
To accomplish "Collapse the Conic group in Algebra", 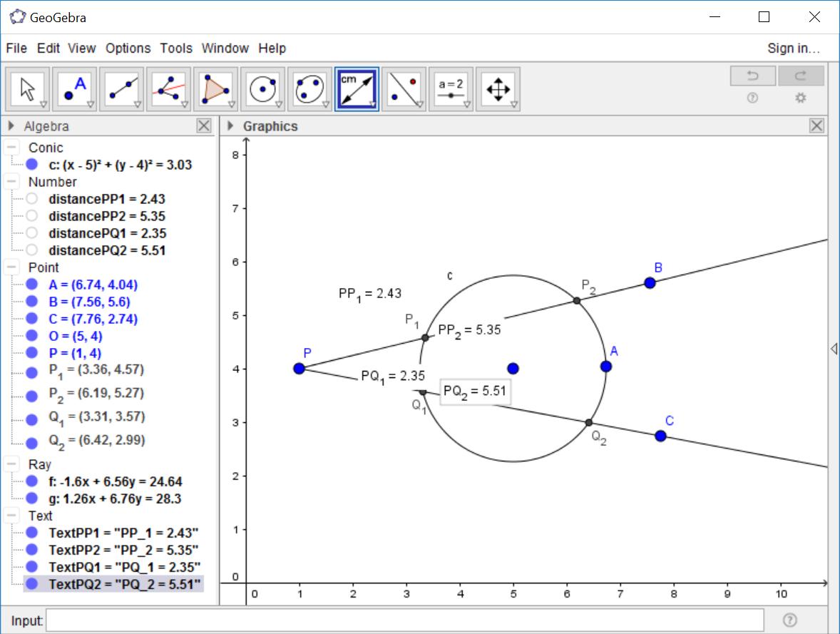I will click(11, 148).
